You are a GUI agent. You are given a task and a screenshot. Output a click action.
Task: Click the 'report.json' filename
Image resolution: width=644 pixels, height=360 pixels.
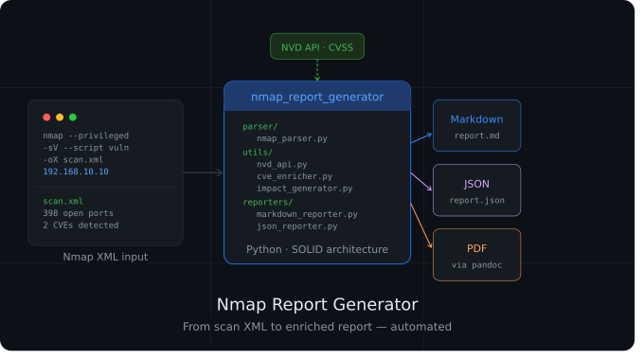coord(476,201)
